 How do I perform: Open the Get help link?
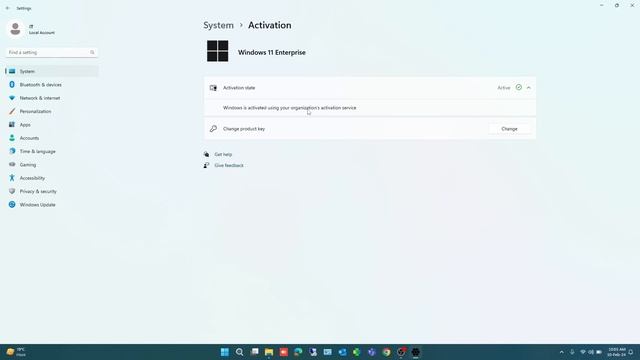(223, 154)
